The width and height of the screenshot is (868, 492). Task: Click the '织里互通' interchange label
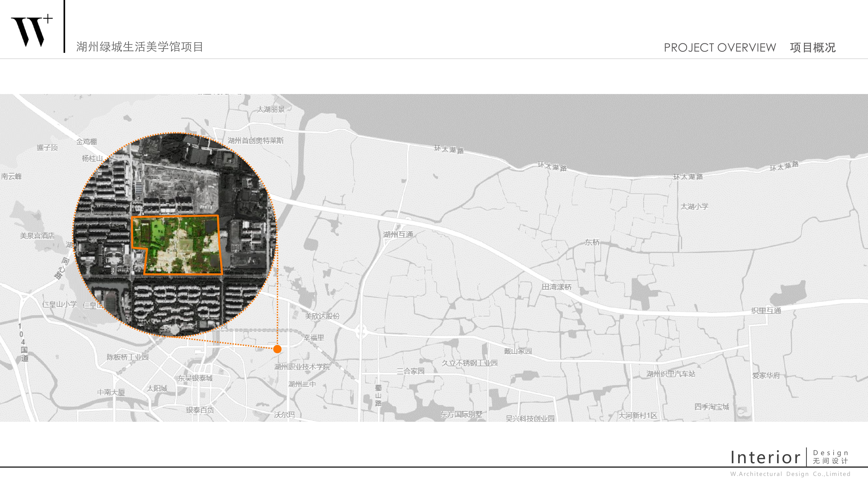click(766, 310)
